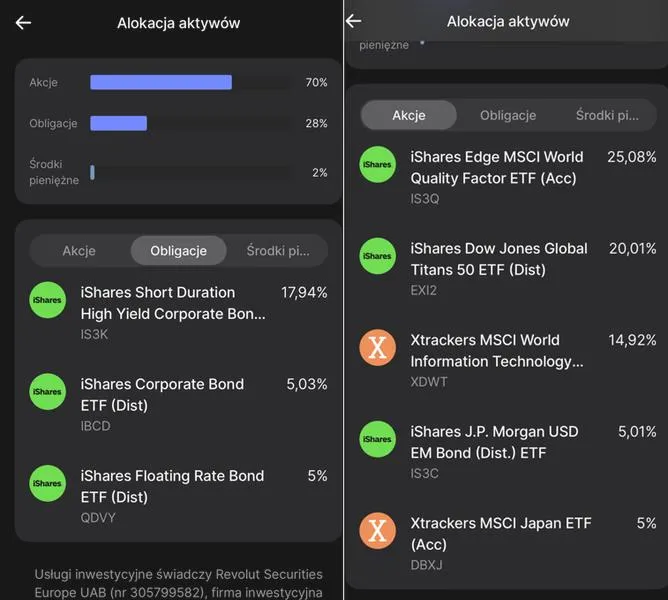Viewport: 668px width, 600px height.
Task: Tap the QDVY ticker symbol
Action: coord(98,518)
